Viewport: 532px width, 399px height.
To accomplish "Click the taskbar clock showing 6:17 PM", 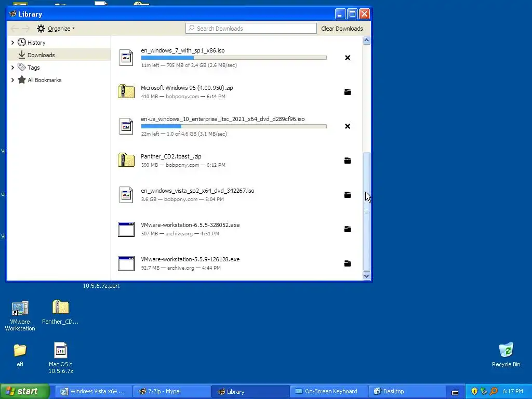I will point(513,391).
